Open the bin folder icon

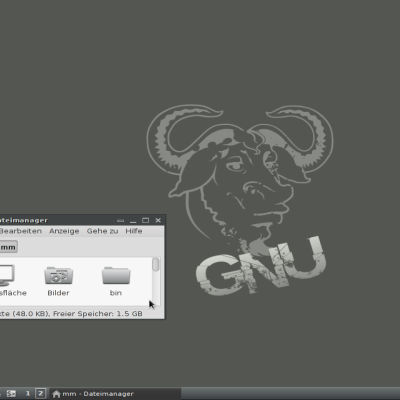[x=116, y=276]
